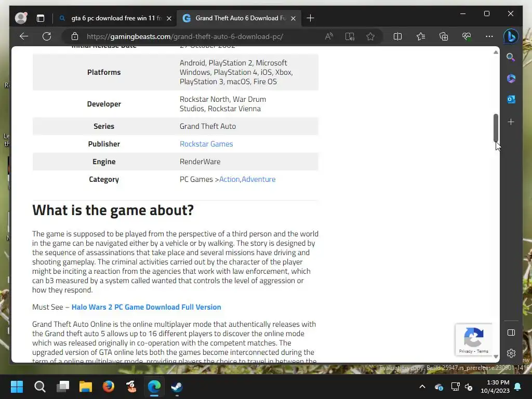
Task: Open tab actions menu icon
Action: tap(41, 18)
